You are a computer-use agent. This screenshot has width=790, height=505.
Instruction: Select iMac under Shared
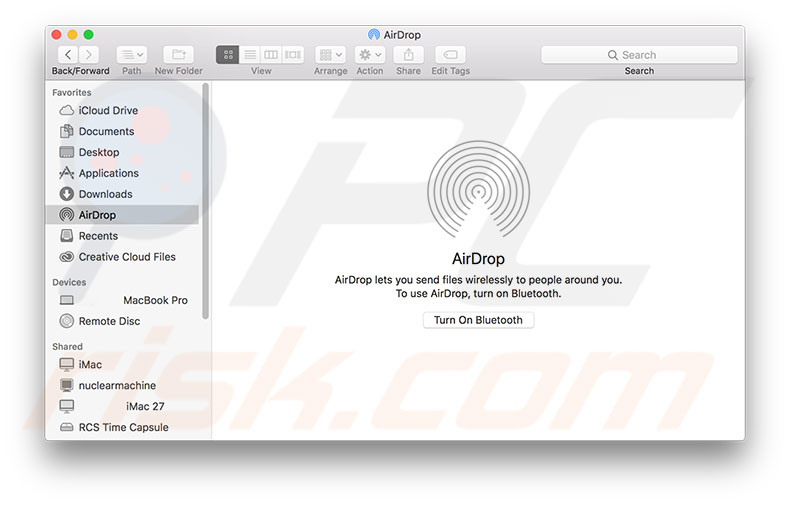point(122,364)
